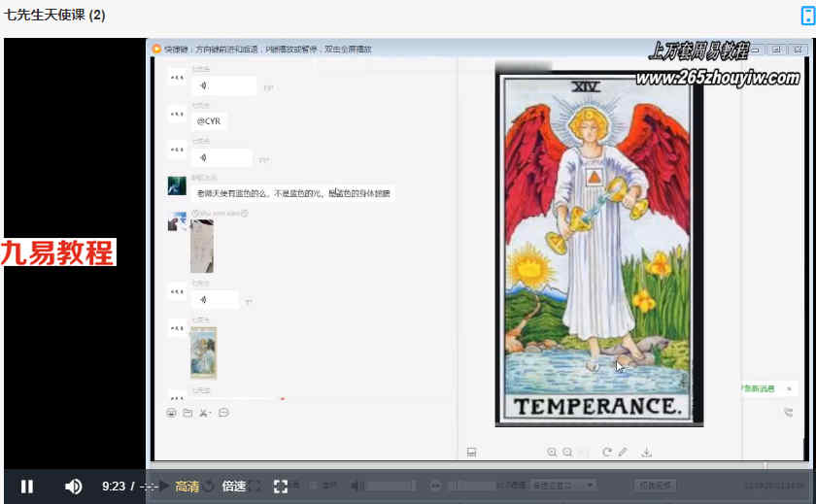Play the voice message below @CYR
Image resolution: width=816 pixels, height=504 pixels.
point(222,157)
